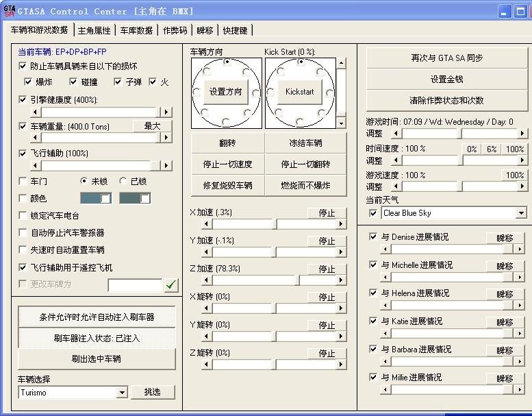Viewport: 532px width, 416px height.
Task: Click the first vehicle color swatch
Action: pyautogui.click(x=96, y=198)
